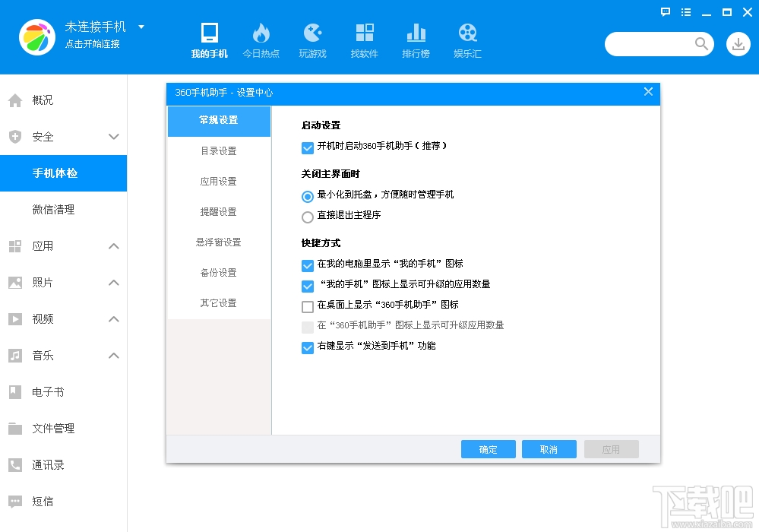This screenshot has height=532, width=759.
Task: Switch to 常规设置 tab
Action: (x=219, y=121)
